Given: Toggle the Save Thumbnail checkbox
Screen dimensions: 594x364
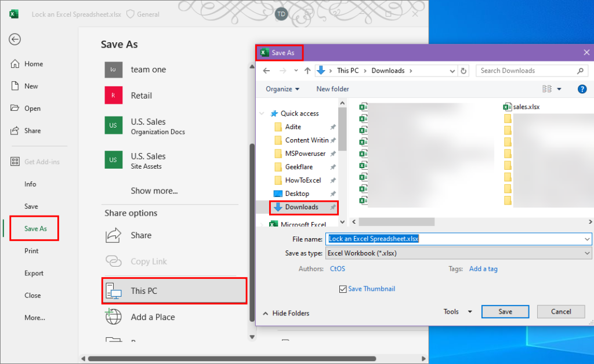Looking at the screenshot, I should coord(343,289).
